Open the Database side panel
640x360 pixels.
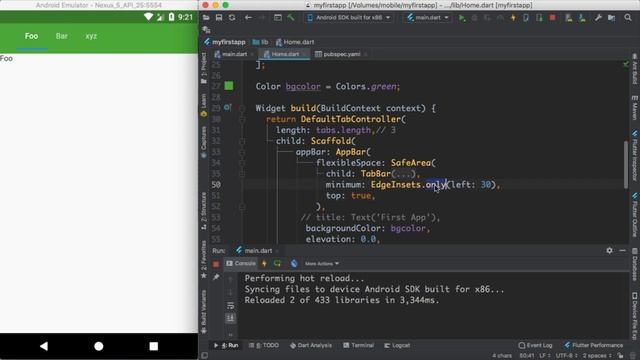[635, 264]
